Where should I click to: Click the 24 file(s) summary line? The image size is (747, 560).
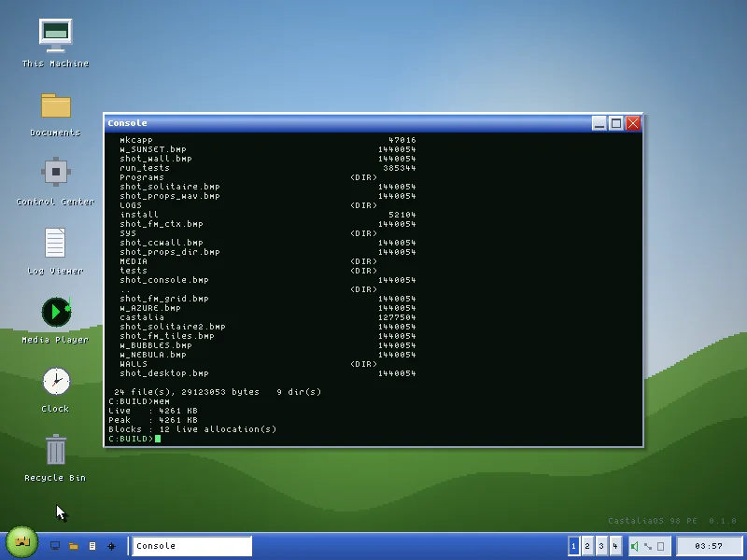(x=218, y=392)
